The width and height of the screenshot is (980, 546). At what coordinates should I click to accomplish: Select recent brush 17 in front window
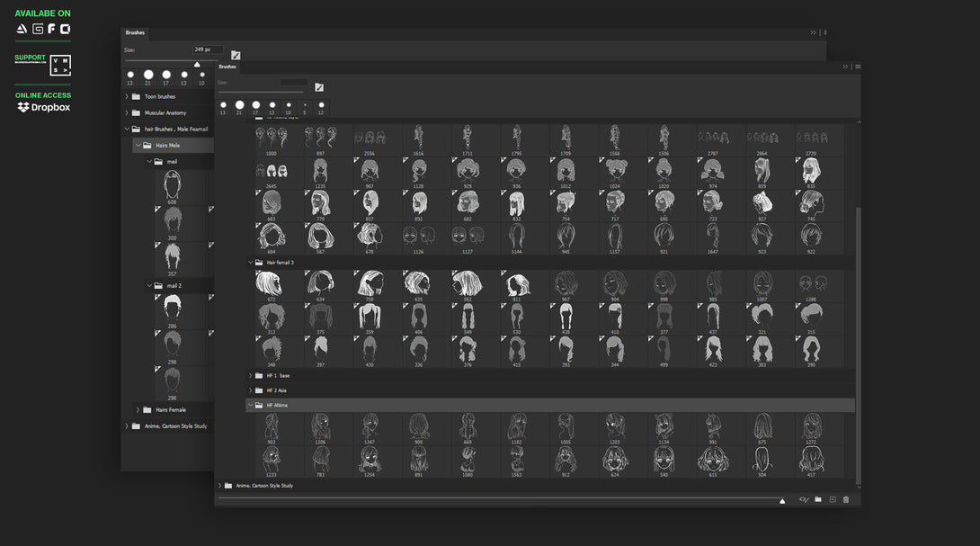point(255,107)
